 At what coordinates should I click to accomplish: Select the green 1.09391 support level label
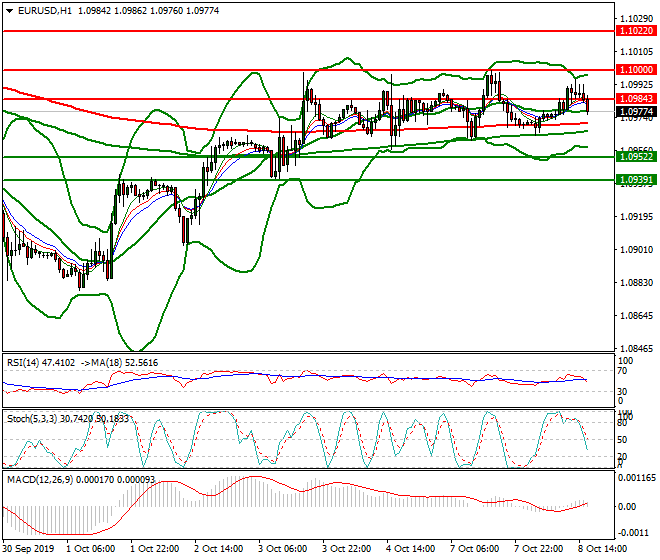[636, 180]
